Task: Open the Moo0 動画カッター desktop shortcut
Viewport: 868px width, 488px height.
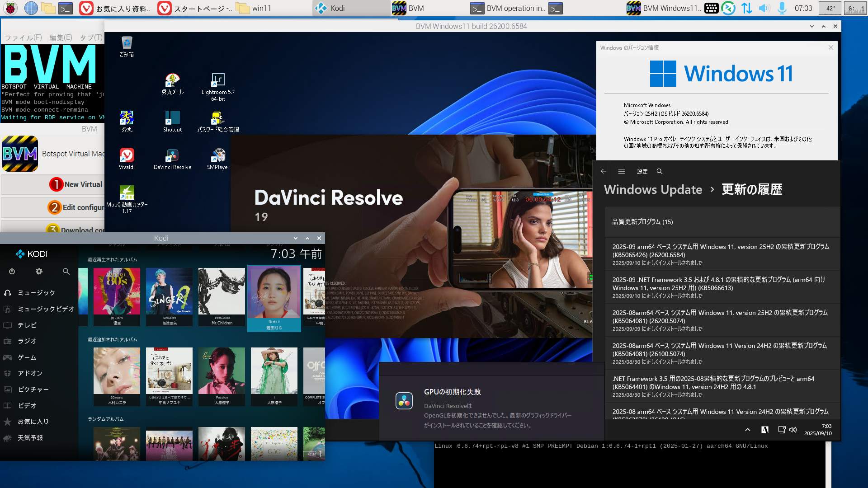Action: point(127,199)
